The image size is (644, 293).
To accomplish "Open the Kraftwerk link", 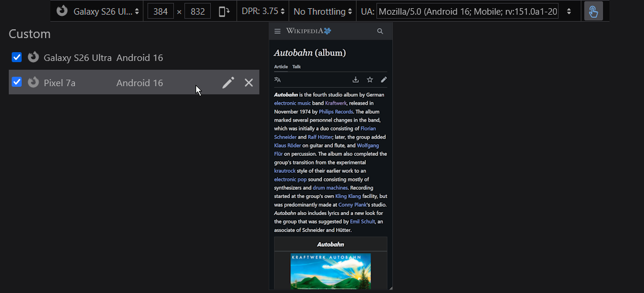I will tap(336, 103).
